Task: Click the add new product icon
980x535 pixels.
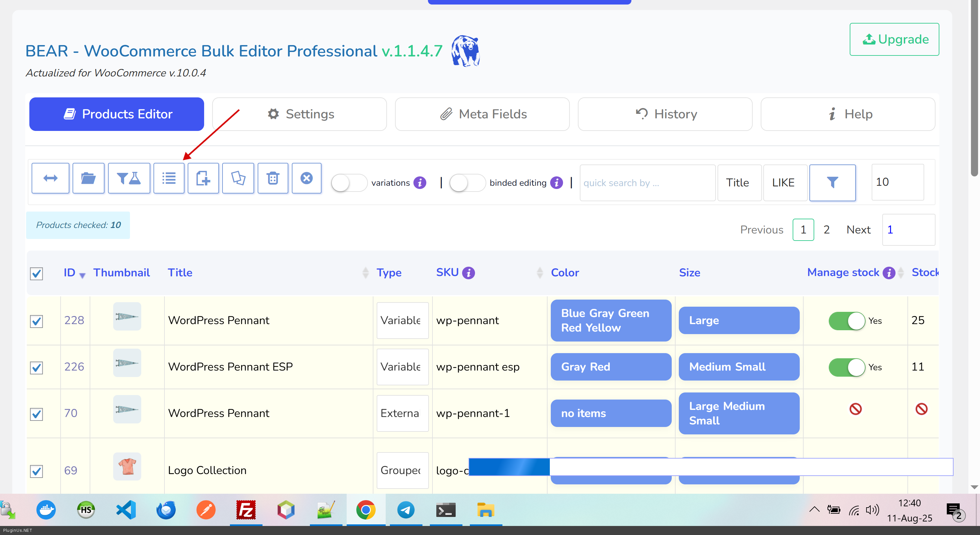Action: point(203,178)
